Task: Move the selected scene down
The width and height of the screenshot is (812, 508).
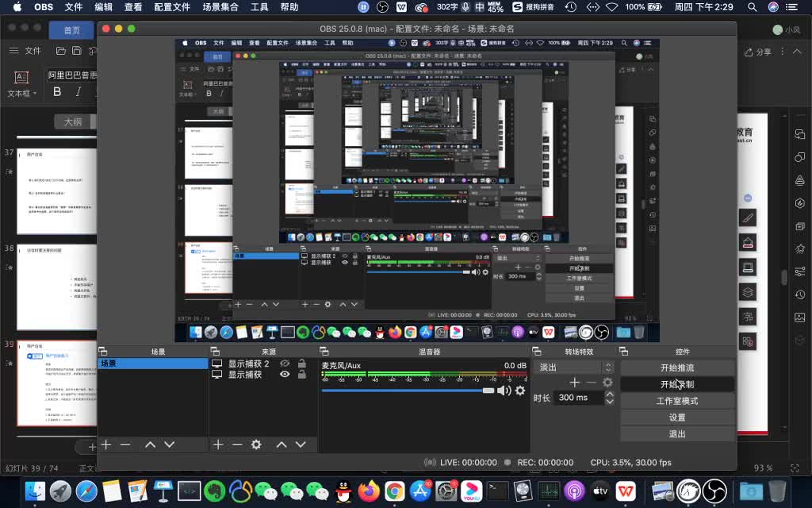Action: (x=170, y=444)
